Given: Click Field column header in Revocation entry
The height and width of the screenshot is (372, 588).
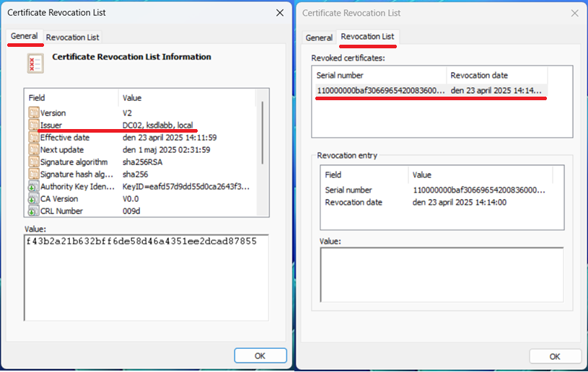Looking at the screenshot, I should (x=364, y=175).
